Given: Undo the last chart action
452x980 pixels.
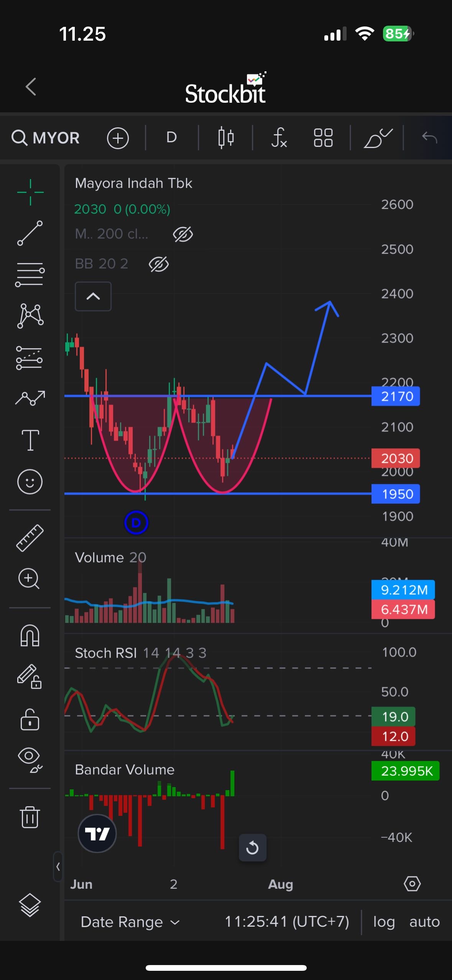Looking at the screenshot, I should [x=429, y=137].
